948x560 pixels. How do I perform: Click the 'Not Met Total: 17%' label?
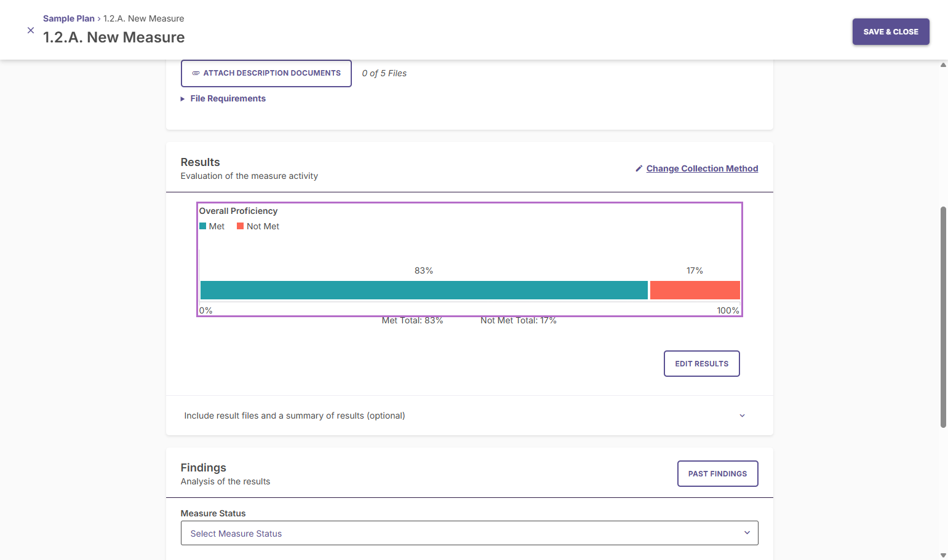(519, 320)
